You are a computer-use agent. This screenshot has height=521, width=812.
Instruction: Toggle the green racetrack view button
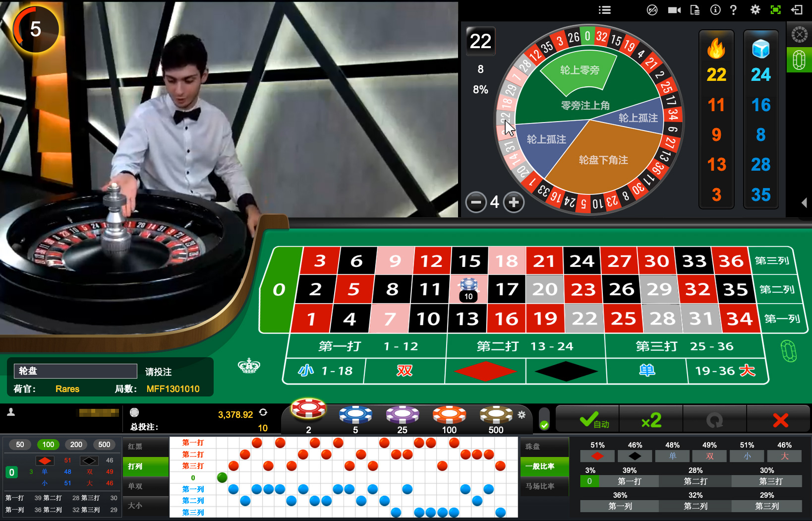tap(799, 60)
